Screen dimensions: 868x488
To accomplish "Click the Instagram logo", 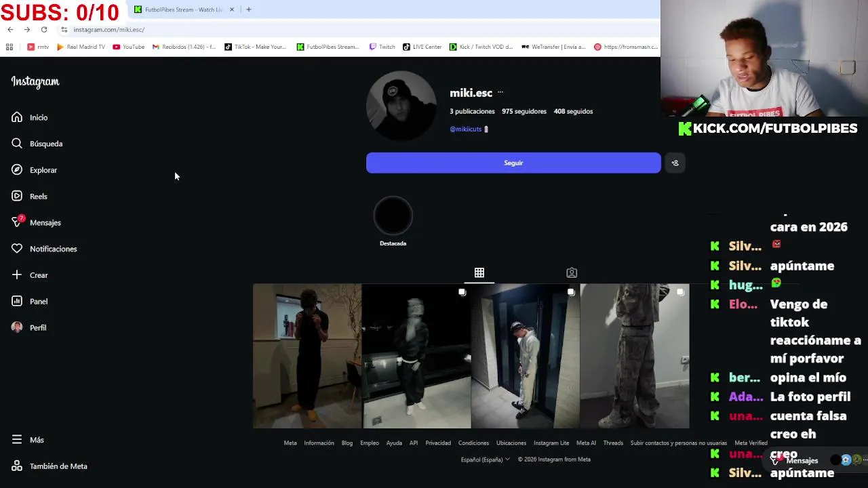I will click(35, 81).
